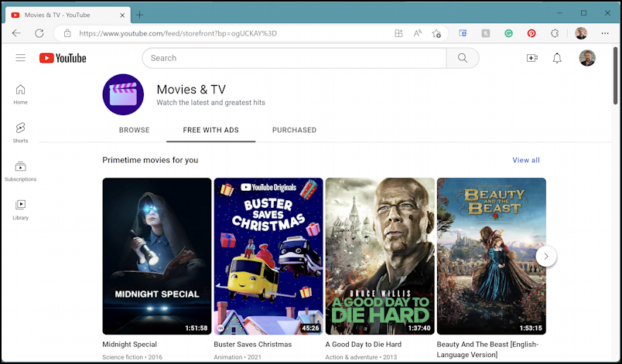622x364 pixels.
Task: Open YouTube account avatar menu
Action: pos(587,58)
